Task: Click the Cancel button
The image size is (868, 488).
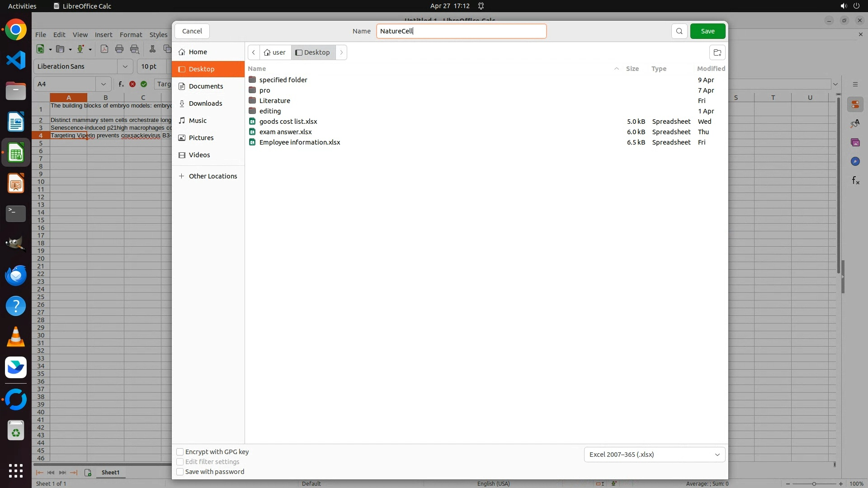Action: point(192,31)
